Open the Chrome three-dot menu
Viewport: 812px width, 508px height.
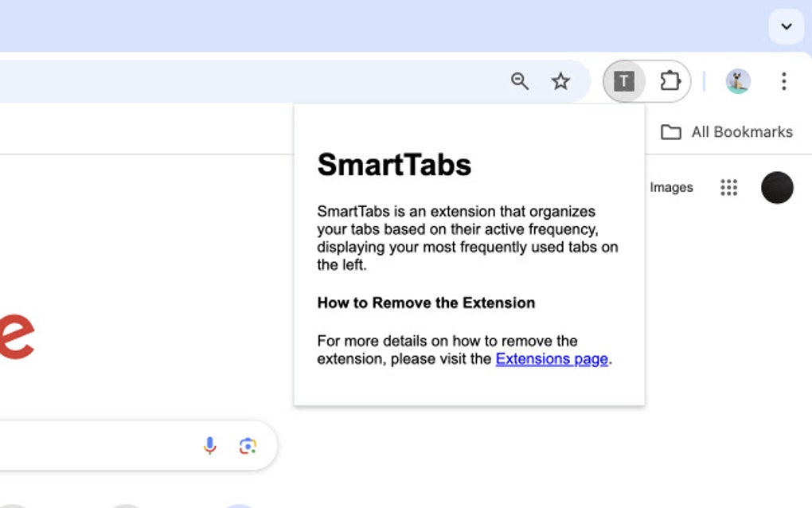click(785, 80)
